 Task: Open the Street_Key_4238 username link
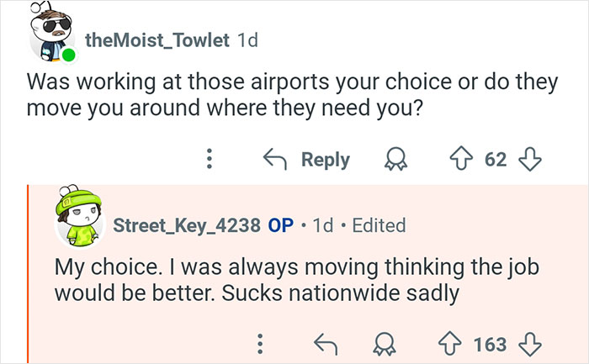point(186,225)
